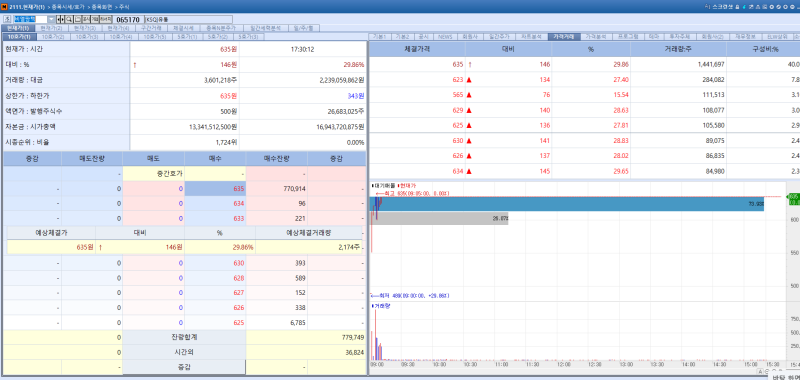Select the 10호가(3) sub-tab
This screenshot has width=800, height=380.
click(87, 37)
